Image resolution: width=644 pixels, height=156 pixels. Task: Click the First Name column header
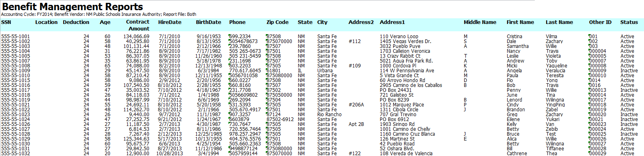click(x=520, y=22)
